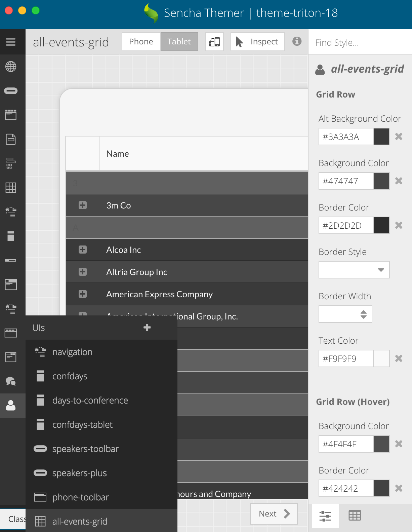This screenshot has height=532, width=412.
Task: Expand the American Express Company row
Action: (x=83, y=294)
